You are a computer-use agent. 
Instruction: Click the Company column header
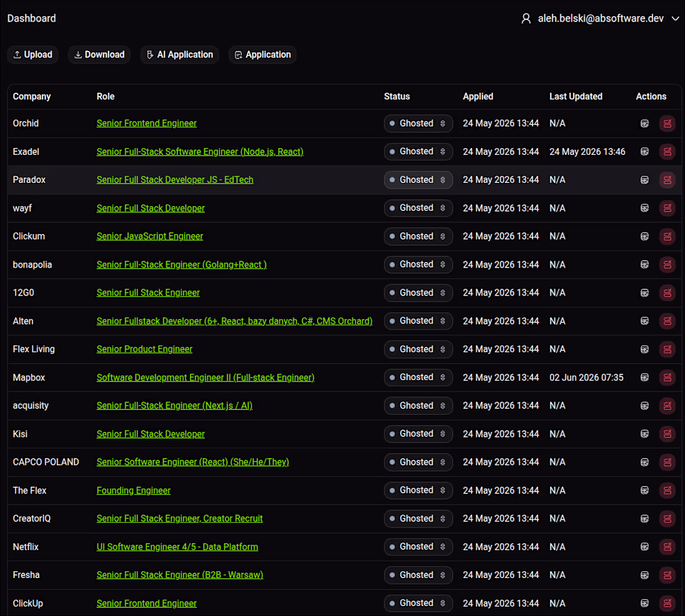[32, 96]
